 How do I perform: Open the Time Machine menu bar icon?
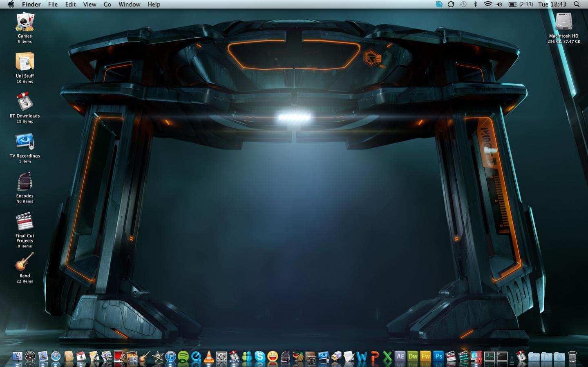(x=463, y=4)
